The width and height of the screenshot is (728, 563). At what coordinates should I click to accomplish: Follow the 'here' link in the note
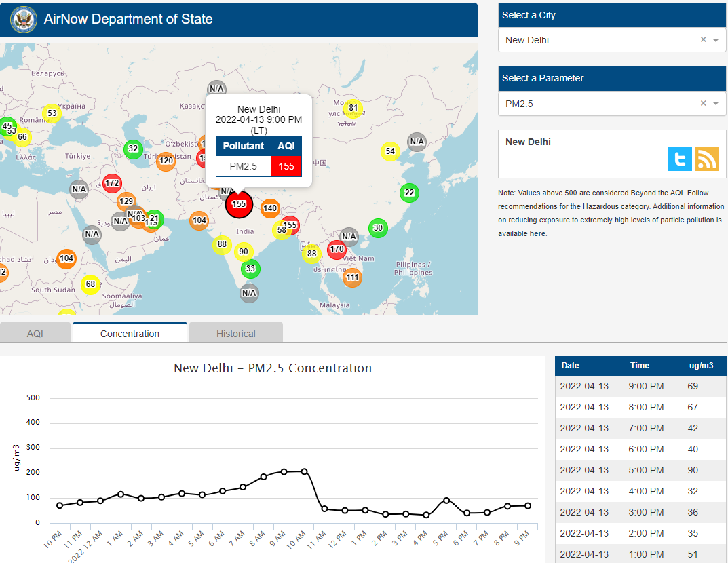537,233
